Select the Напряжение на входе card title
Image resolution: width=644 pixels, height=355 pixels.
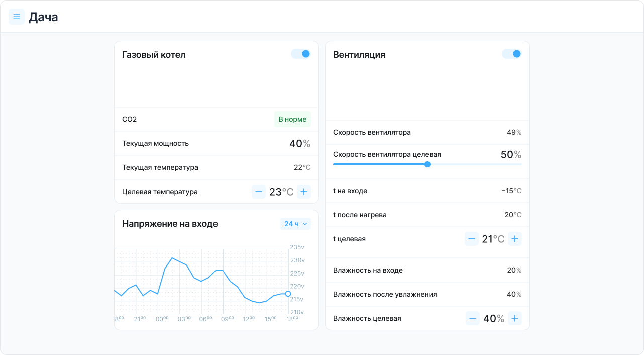click(x=170, y=224)
